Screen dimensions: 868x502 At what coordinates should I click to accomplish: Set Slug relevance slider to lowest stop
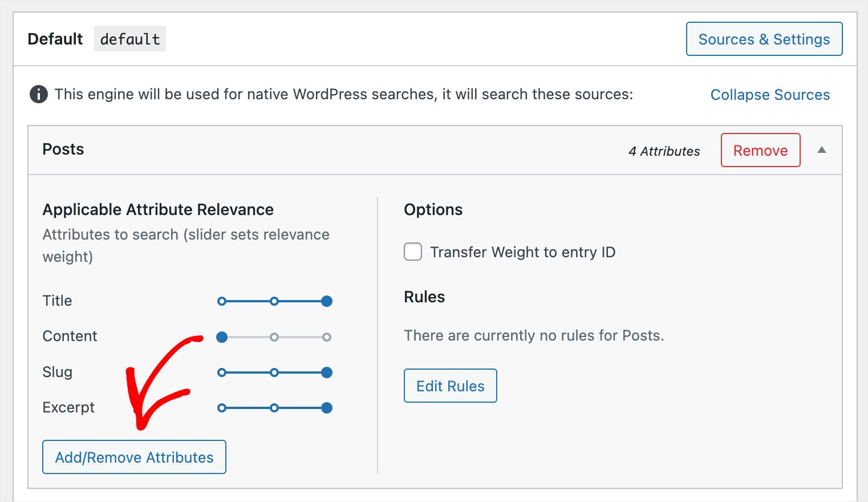222,373
